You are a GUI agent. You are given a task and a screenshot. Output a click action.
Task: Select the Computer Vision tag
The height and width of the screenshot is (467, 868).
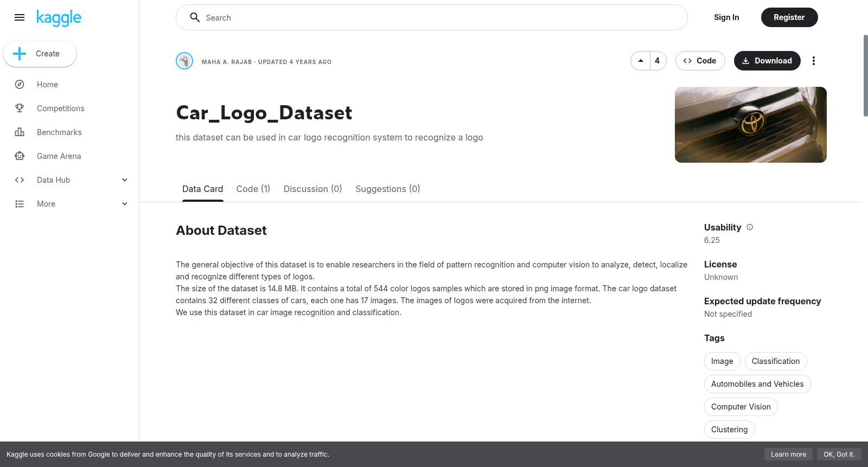tap(741, 407)
